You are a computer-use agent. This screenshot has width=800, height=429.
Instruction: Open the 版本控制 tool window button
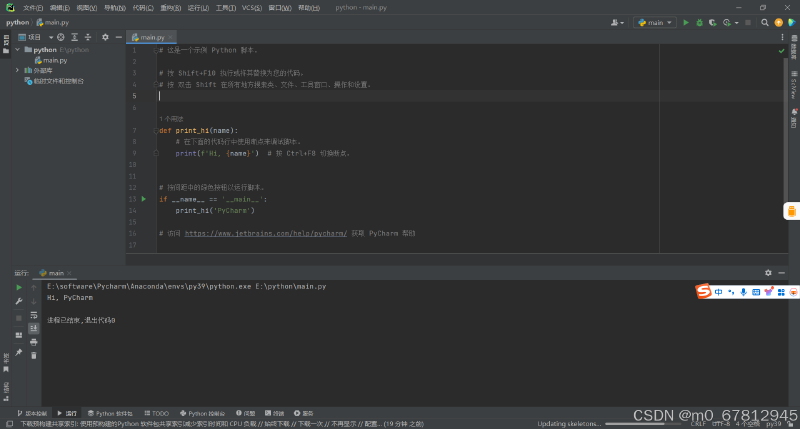(32, 413)
